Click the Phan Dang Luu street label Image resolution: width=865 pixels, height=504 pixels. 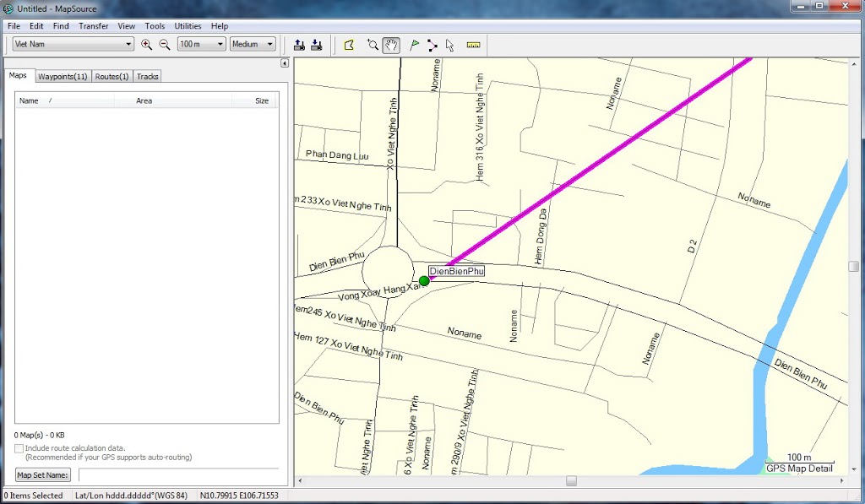point(337,155)
